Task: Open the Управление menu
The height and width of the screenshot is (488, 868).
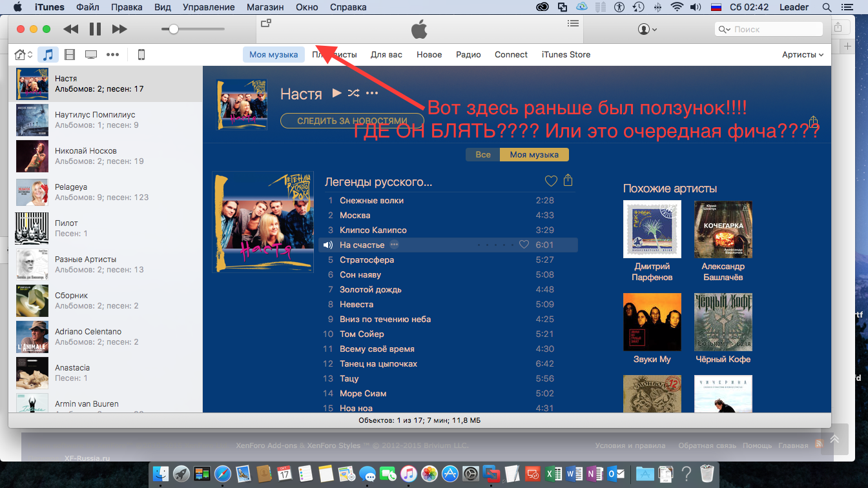Action: pyautogui.click(x=209, y=7)
